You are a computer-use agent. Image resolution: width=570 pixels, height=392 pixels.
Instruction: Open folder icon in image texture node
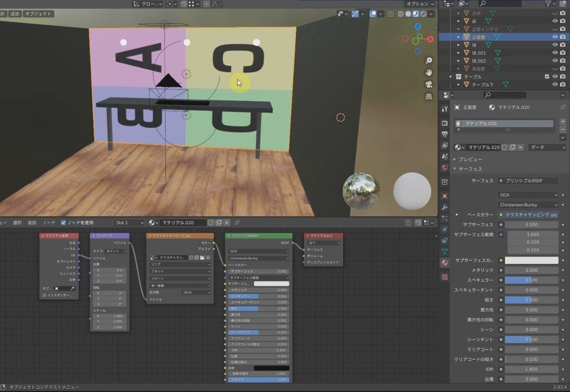(202, 257)
